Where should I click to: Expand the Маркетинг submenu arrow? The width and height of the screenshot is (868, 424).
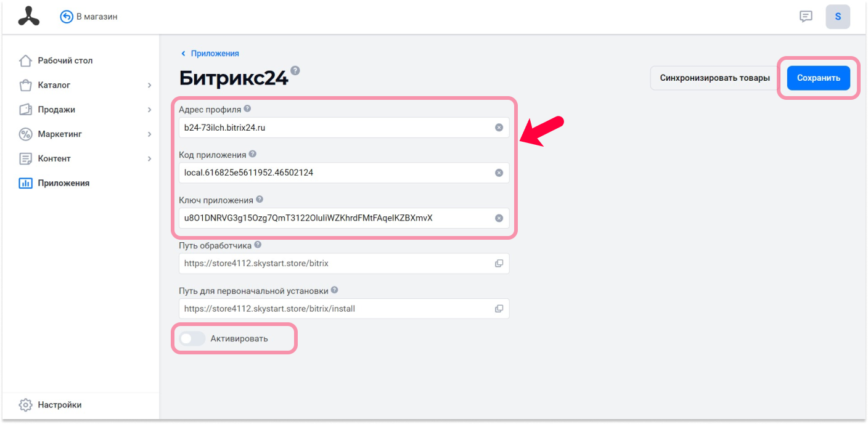pyautogui.click(x=149, y=134)
